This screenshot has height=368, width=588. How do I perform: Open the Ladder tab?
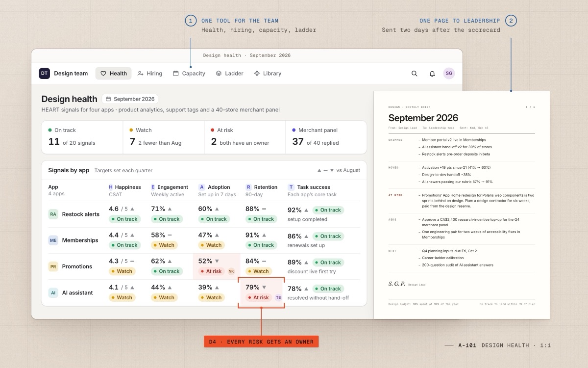[x=229, y=73]
